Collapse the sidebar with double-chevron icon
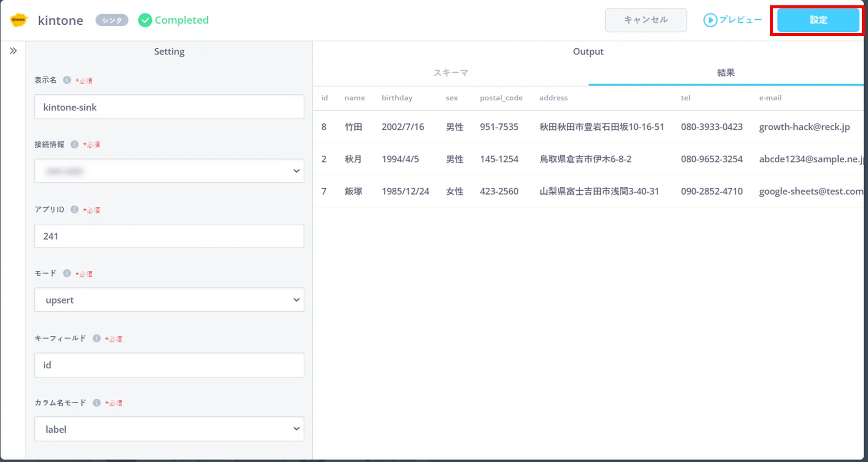 (x=13, y=51)
